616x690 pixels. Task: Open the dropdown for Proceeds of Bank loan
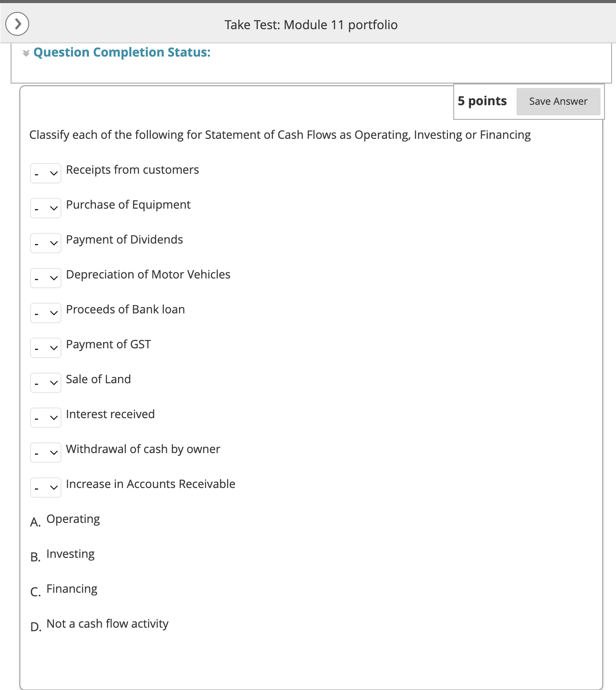coord(46,313)
